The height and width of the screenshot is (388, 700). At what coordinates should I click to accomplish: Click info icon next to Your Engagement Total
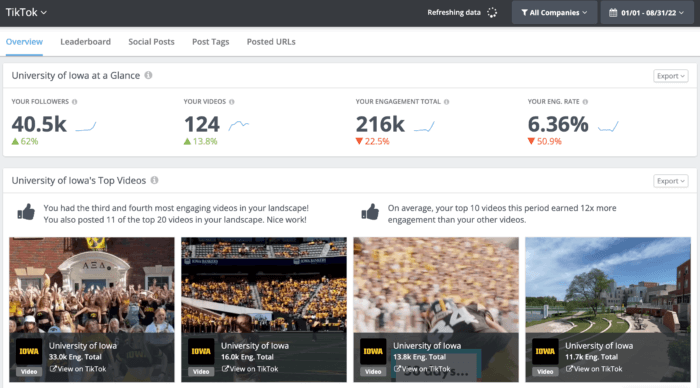(446, 102)
